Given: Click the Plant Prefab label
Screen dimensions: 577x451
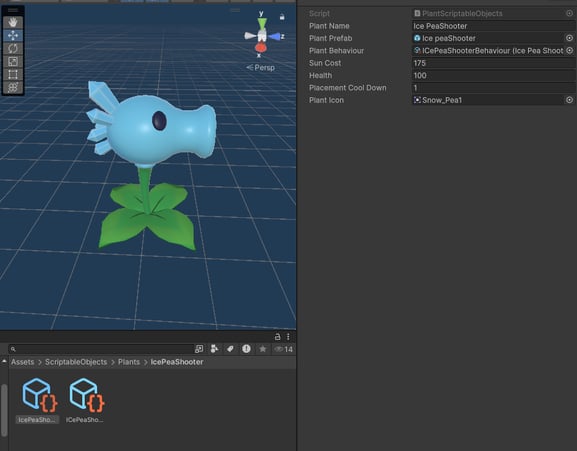Looking at the screenshot, I should tap(330, 38).
